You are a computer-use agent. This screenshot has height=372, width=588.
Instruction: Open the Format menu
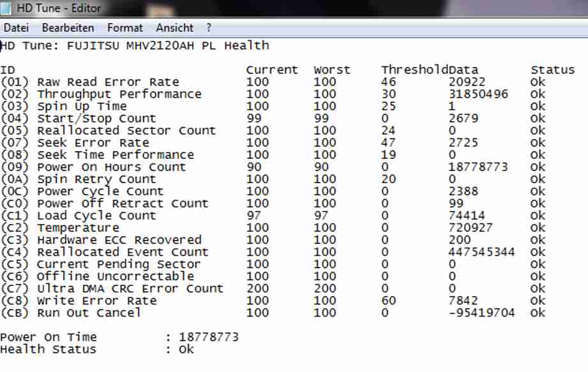[x=125, y=27]
